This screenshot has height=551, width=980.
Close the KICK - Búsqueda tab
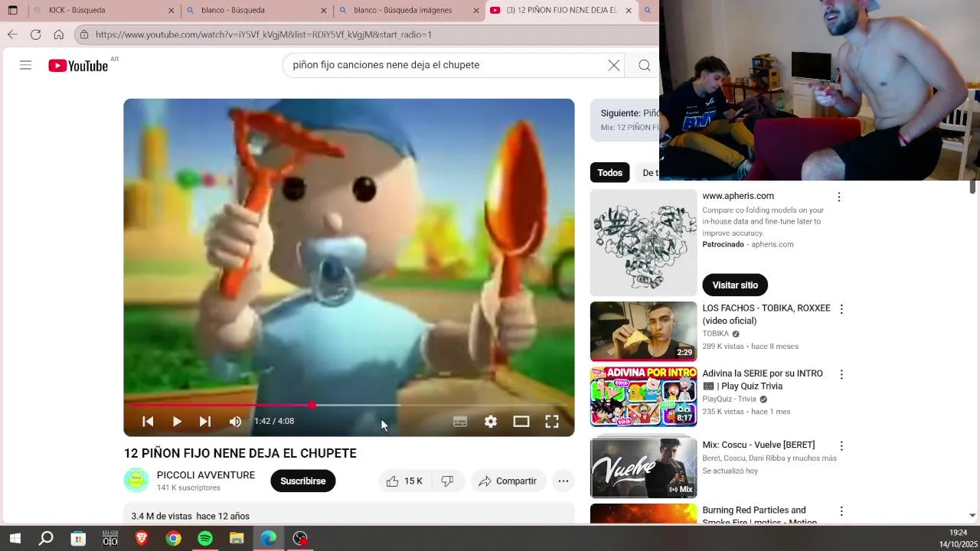tap(171, 11)
